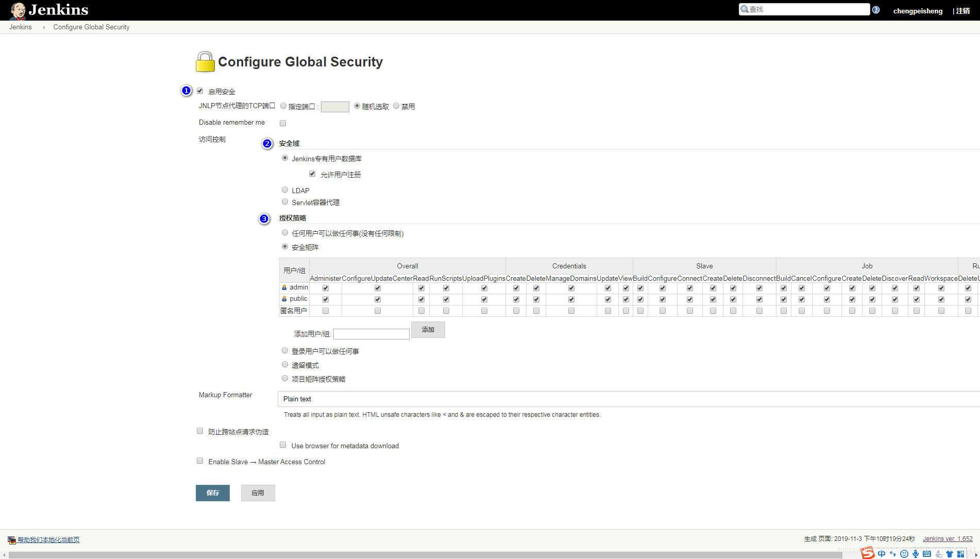This screenshot has width=980, height=559.
Task: Click the microphone voice input icon
Action: [916, 554]
